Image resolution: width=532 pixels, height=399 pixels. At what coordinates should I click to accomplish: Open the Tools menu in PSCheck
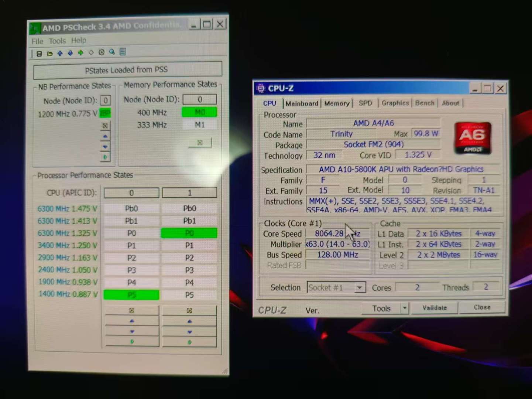pos(57,41)
